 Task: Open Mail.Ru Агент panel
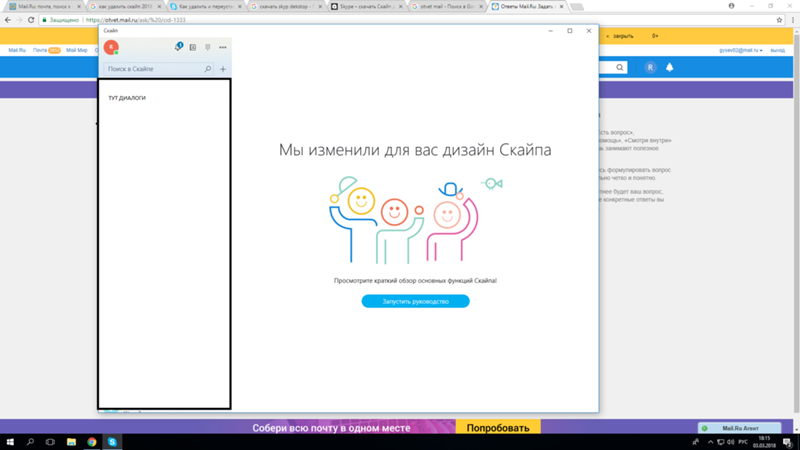[739, 428]
